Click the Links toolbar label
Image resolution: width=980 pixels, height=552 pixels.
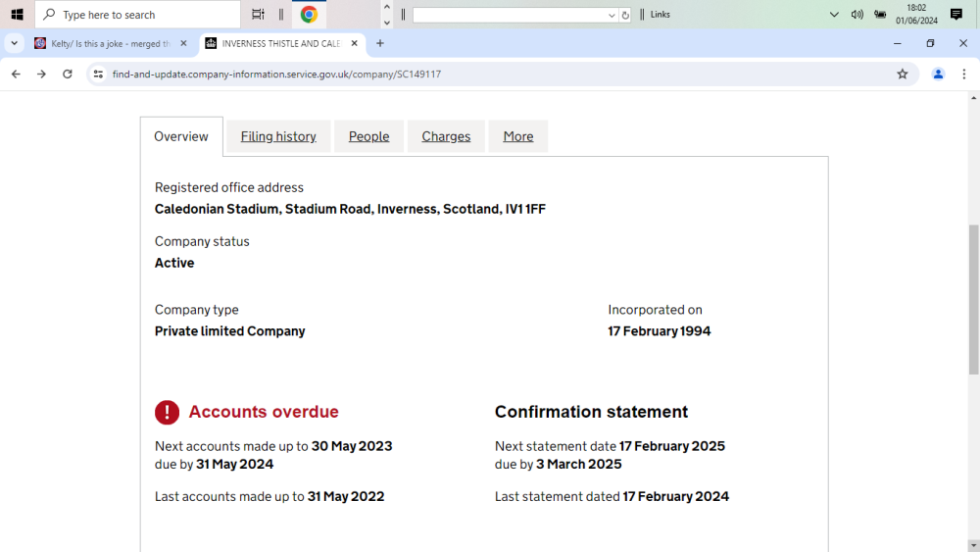pos(660,15)
